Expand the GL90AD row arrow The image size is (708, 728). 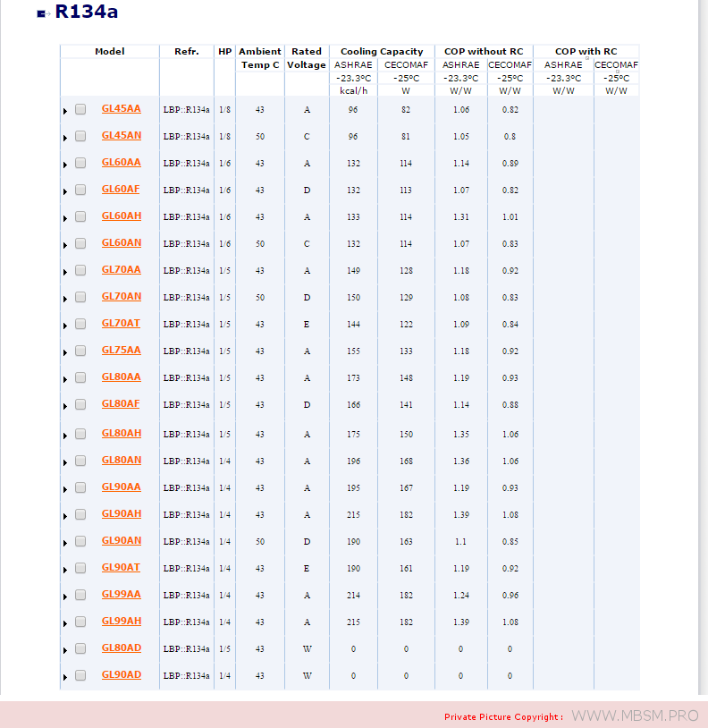click(64, 677)
